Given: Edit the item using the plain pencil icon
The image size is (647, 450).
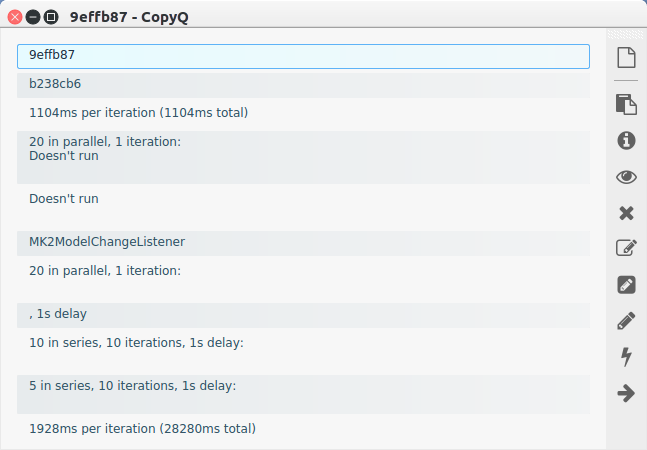Looking at the screenshot, I should [626, 321].
